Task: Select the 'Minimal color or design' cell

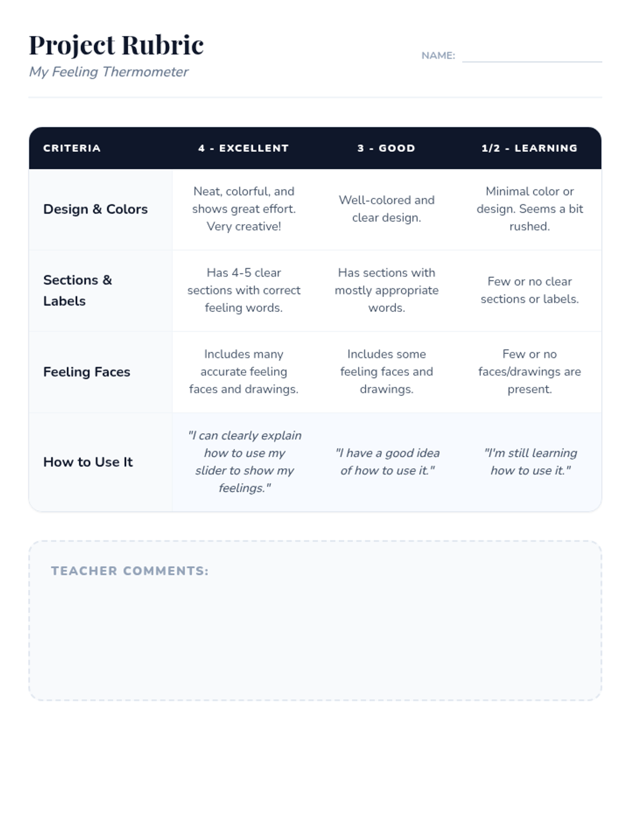Action: tap(529, 209)
